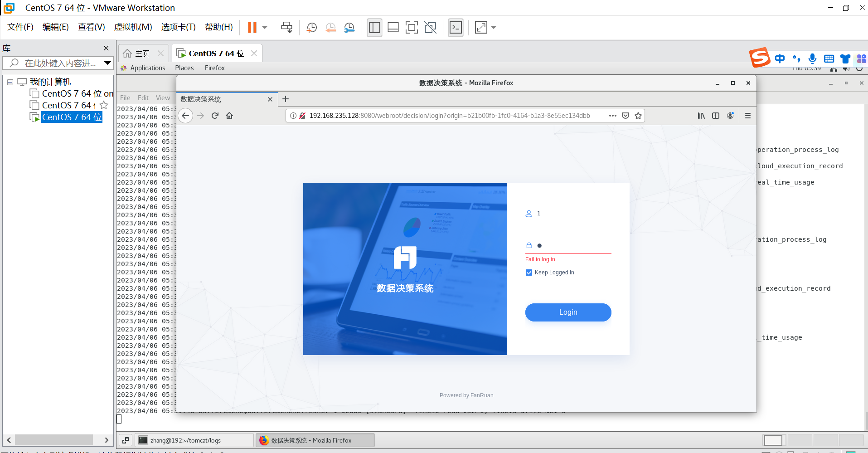Select the running CentOS 7 64 位 VM

pos(72,117)
